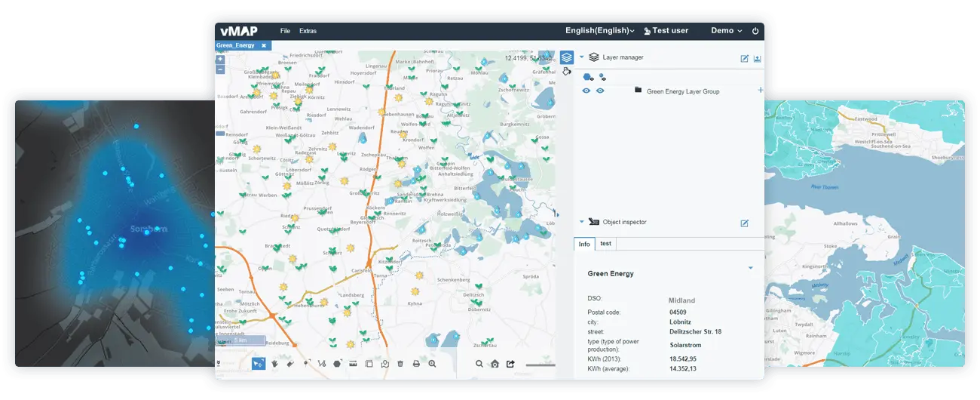Collapse the Layer manager panel arrow
Image resolution: width=980 pixels, height=400 pixels.
point(582,57)
